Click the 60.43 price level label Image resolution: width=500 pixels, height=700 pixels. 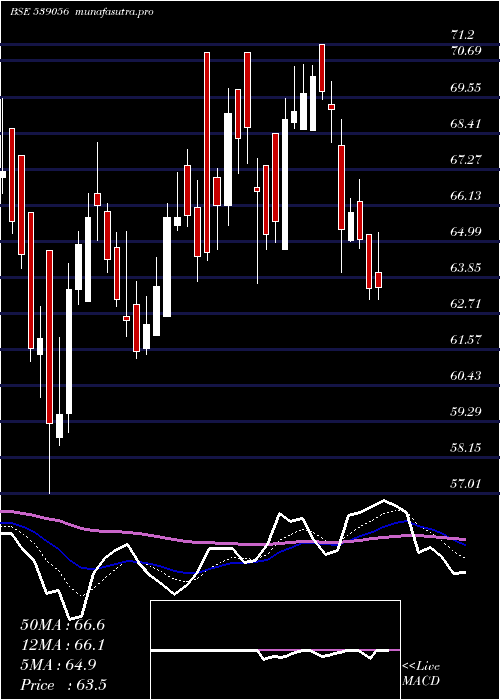(466, 376)
